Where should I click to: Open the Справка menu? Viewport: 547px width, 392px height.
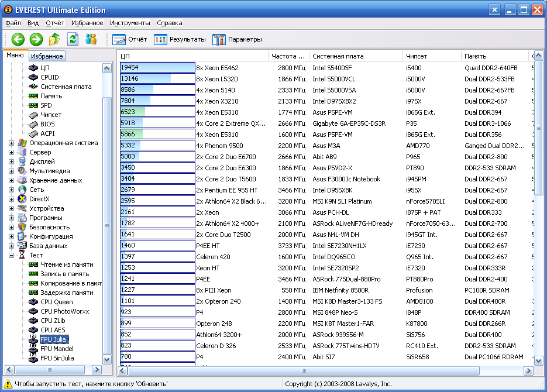coord(170,23)
